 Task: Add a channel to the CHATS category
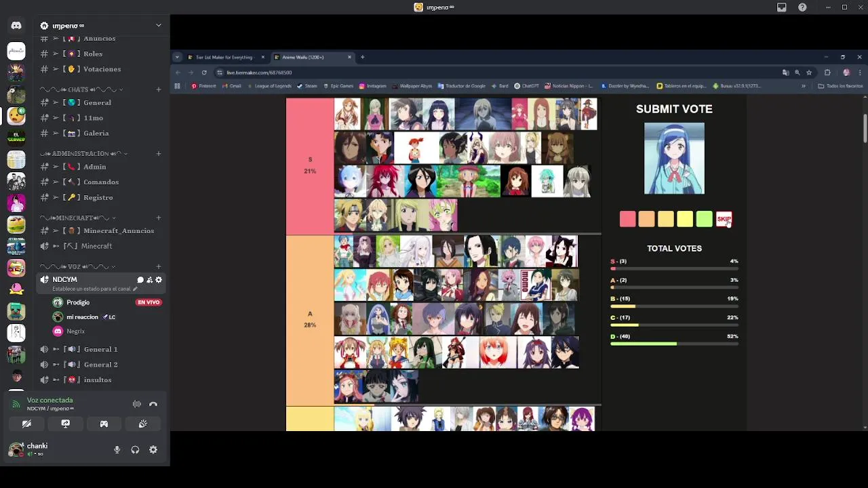(159, 89)
